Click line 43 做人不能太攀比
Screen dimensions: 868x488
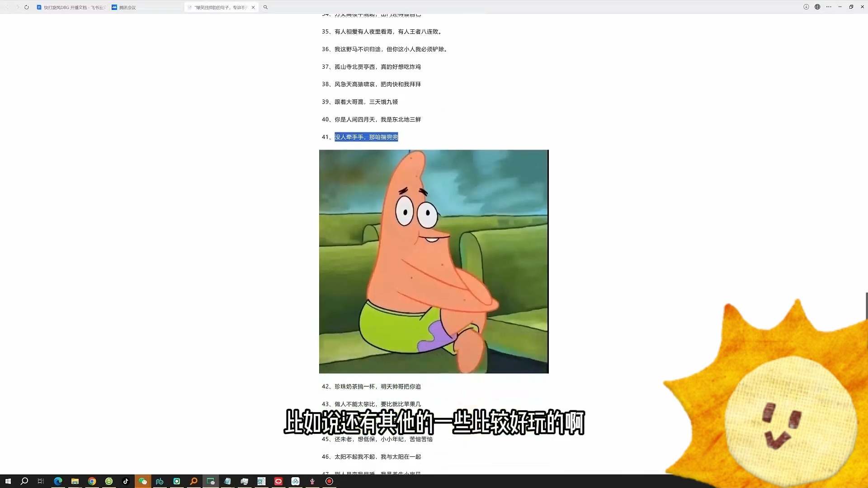371,404
